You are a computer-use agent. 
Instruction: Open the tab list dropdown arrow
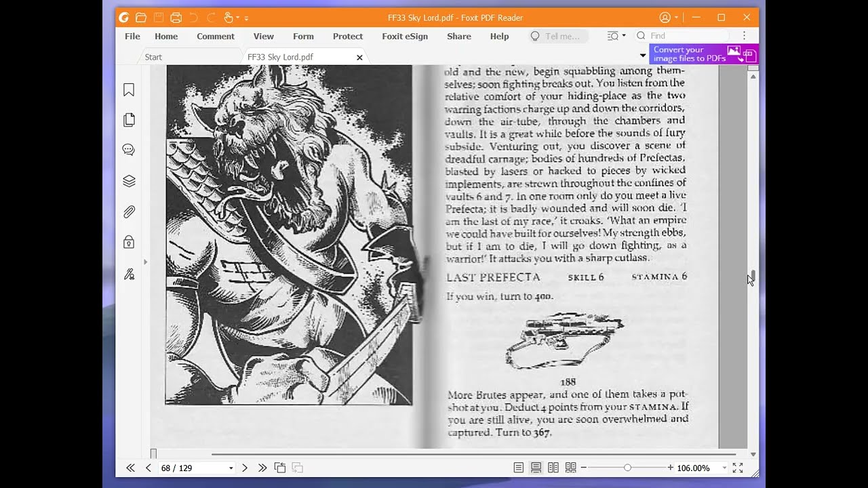(x=643, y=55)
